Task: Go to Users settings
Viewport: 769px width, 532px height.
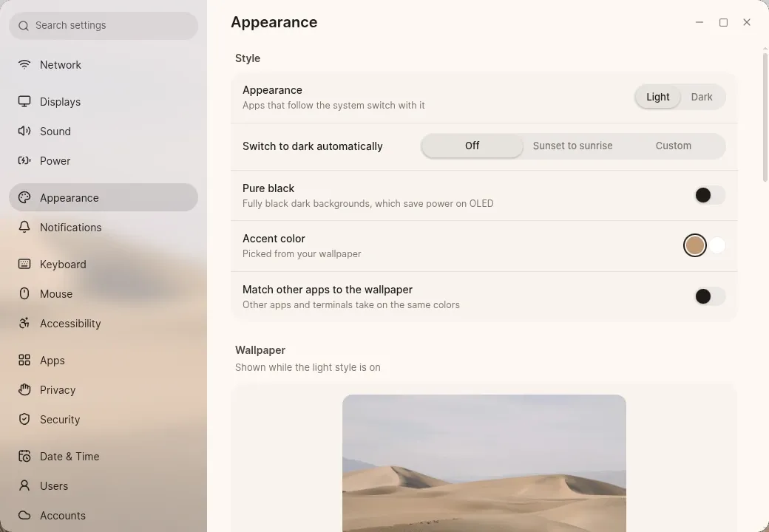Action: pos(104,485)
